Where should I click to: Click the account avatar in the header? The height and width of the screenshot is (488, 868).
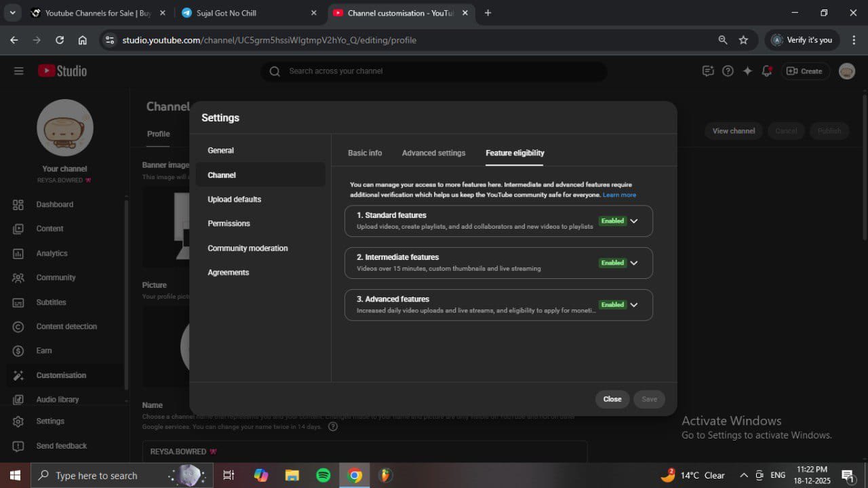tap(846, 71)
